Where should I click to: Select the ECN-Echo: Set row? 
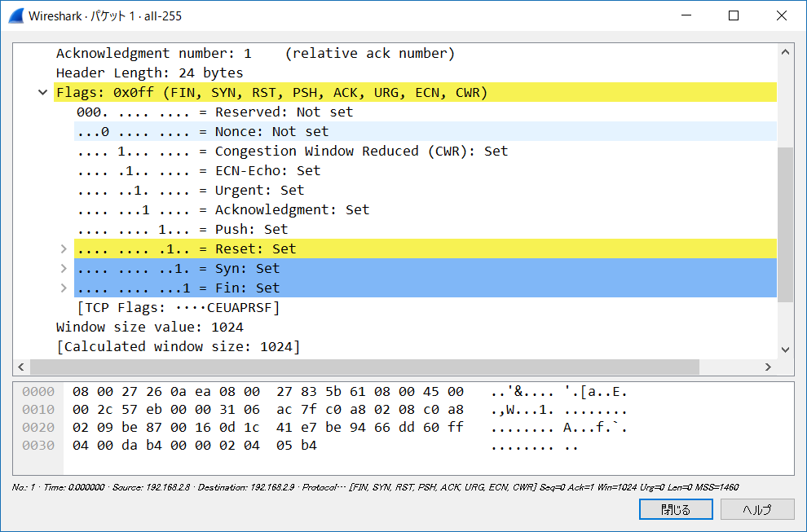199,171
